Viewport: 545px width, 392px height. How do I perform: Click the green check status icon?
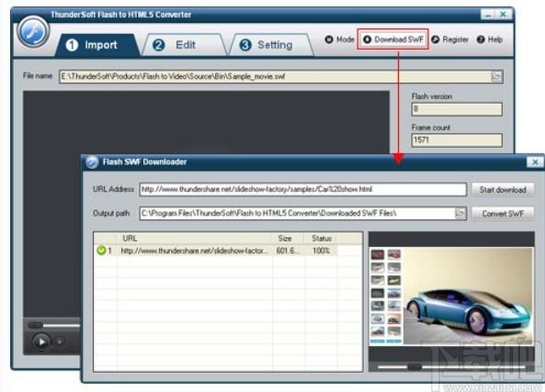click(x=101, y=251)
